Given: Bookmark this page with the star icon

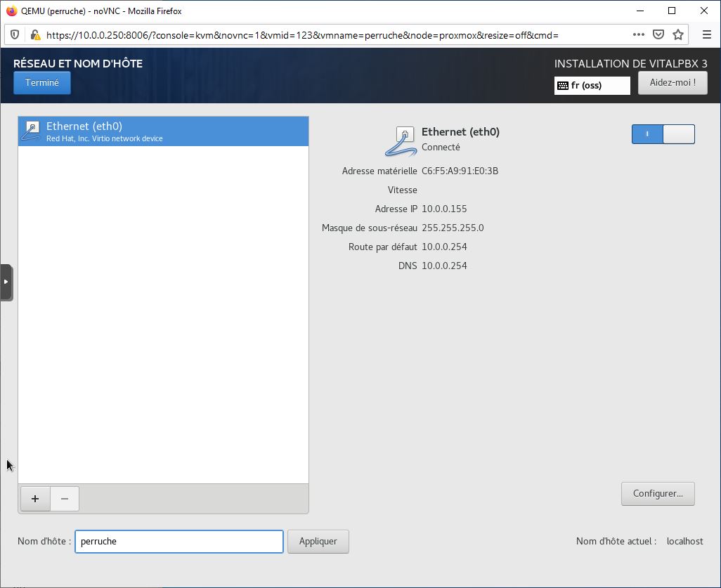Looking at the screenshot, I should [677, 34].
